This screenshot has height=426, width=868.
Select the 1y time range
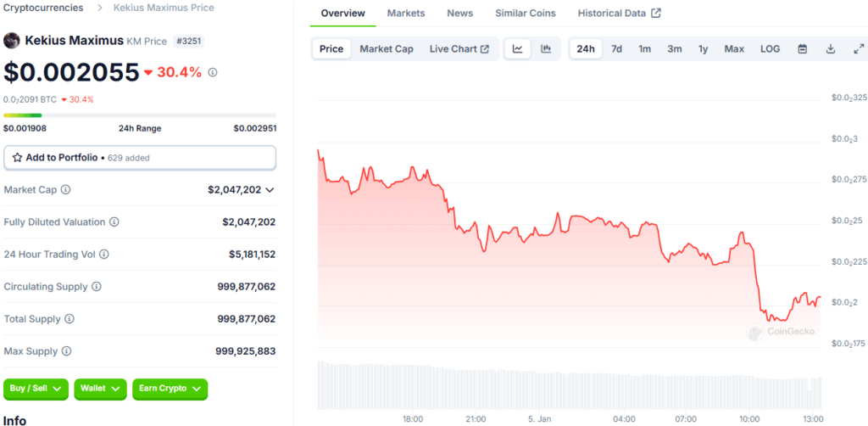[x=703, y=48]
